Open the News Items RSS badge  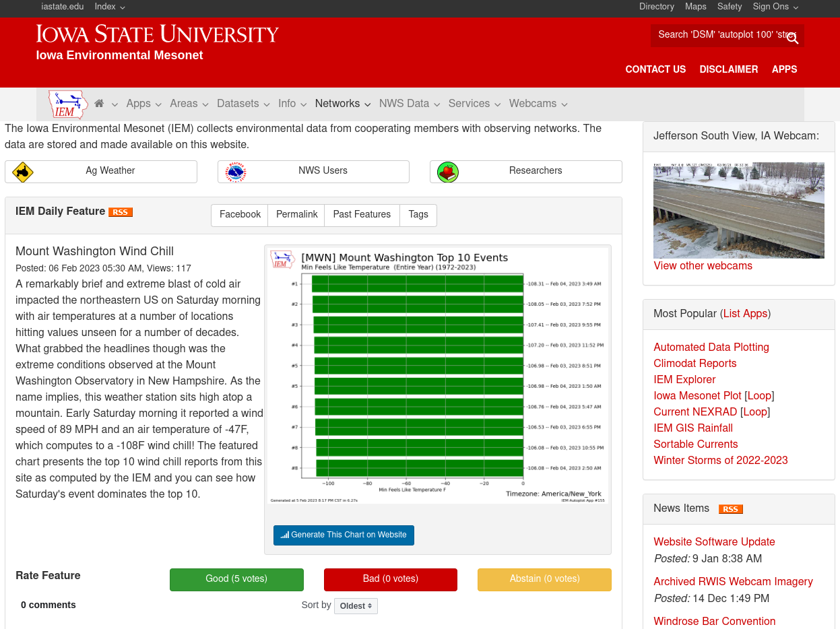click(x=731, y=509)
